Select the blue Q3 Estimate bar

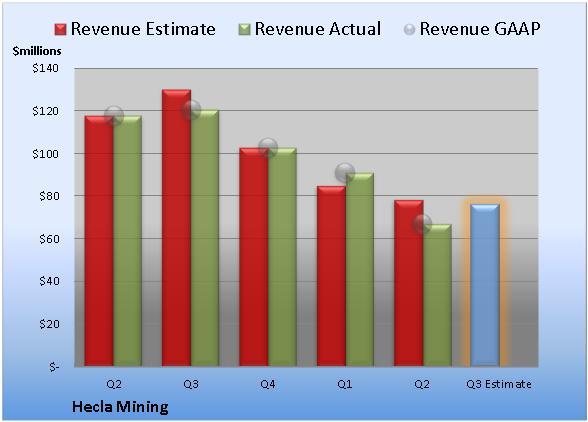(x=485, y=285)
